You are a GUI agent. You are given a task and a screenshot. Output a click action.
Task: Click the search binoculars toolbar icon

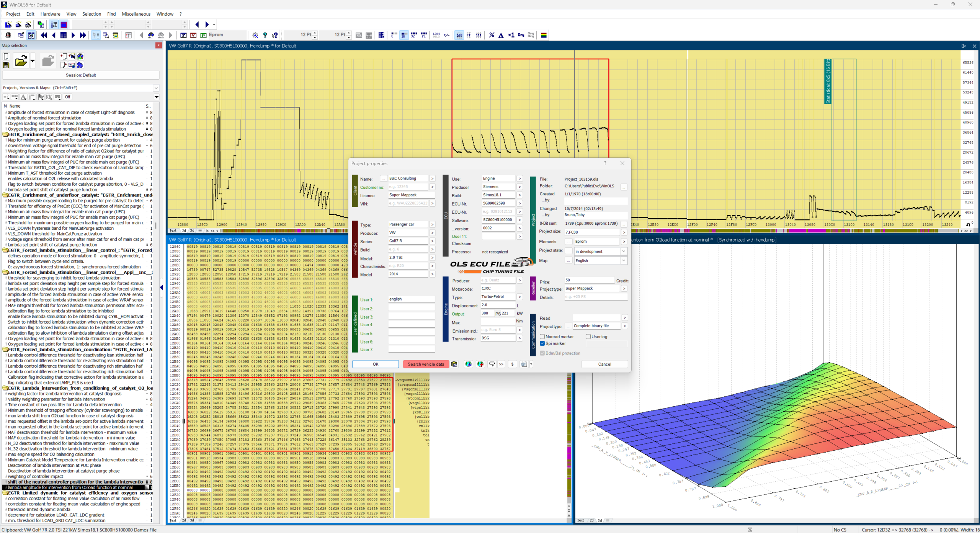[151, 35]
